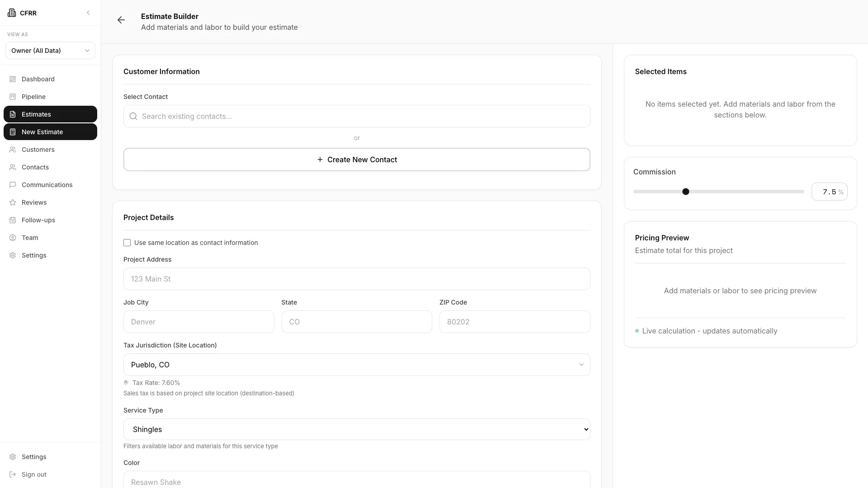868x488 pixels.
Task: Select Customers in the sidebar menu
Action: [x=38, y=150]
